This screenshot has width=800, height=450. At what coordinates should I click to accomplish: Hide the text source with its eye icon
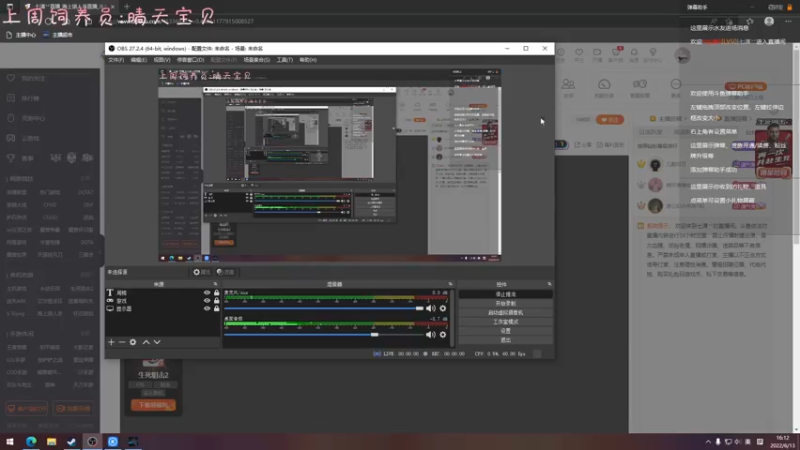pos(207,293)
